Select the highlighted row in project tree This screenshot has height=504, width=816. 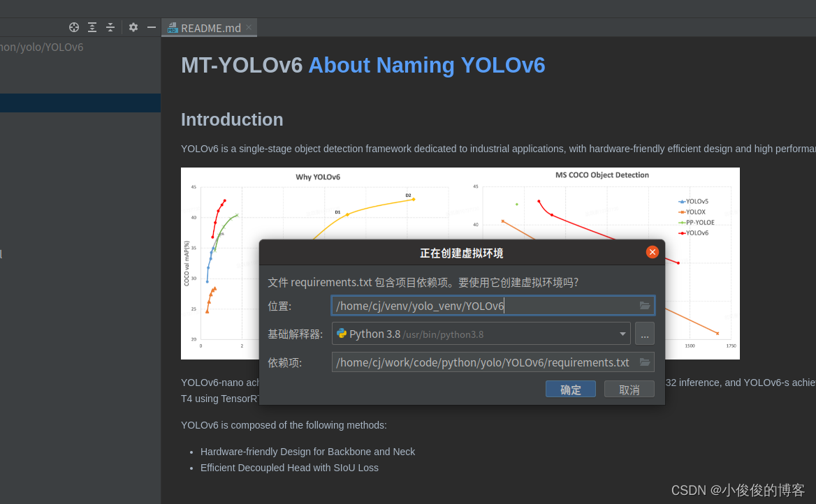80,103
